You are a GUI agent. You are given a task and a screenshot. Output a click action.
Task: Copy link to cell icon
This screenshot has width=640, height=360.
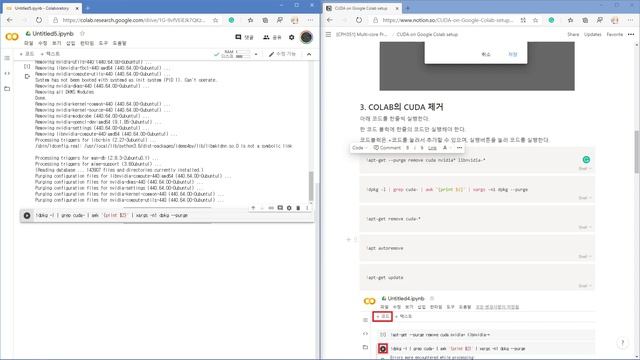pyautogui.click(x=271, y=208)
